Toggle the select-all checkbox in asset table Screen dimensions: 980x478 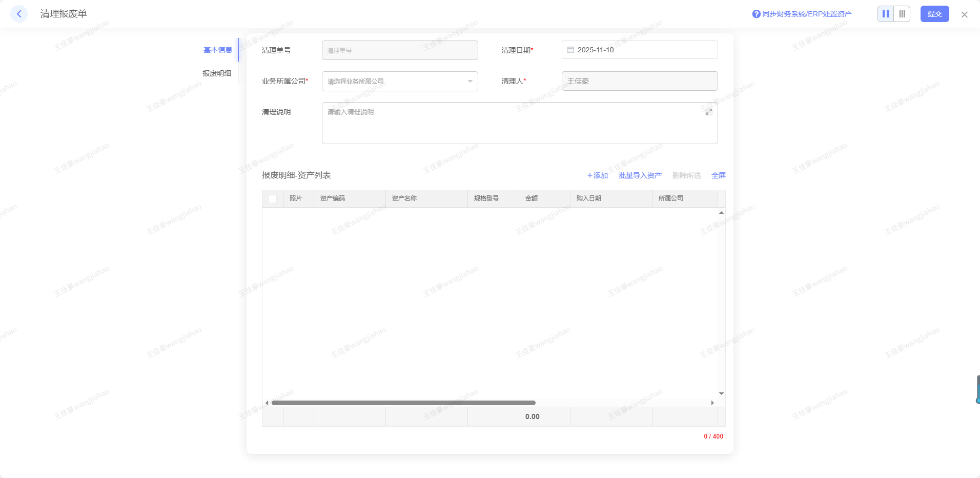pyautogui.click(x=273, y=198)
